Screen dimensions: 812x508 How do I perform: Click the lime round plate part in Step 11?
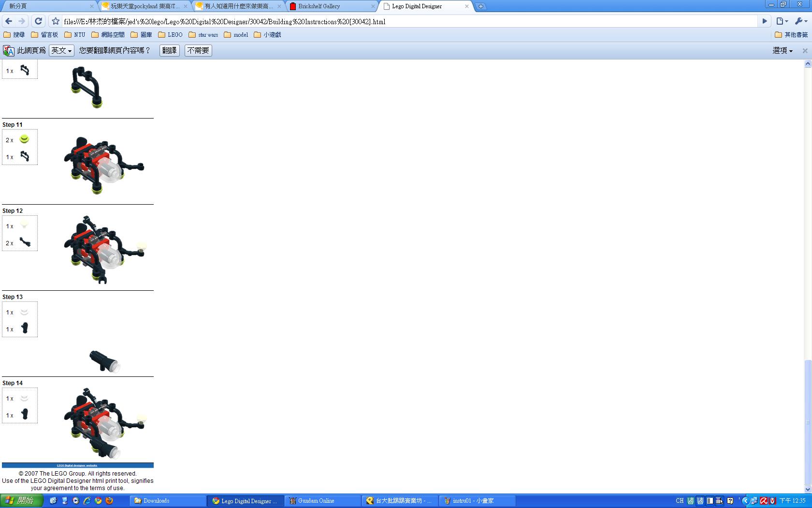24,139
